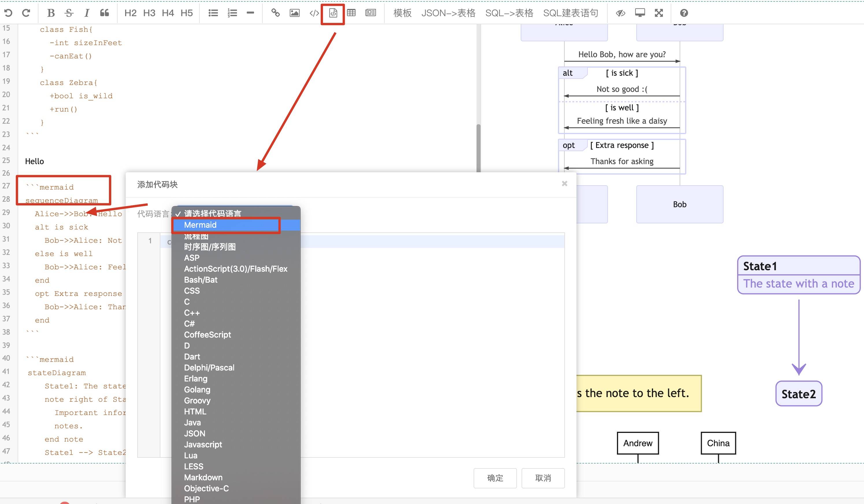Choose CSS from language list
The height and width of the screenshot is (504, 864).
(236, 291)
